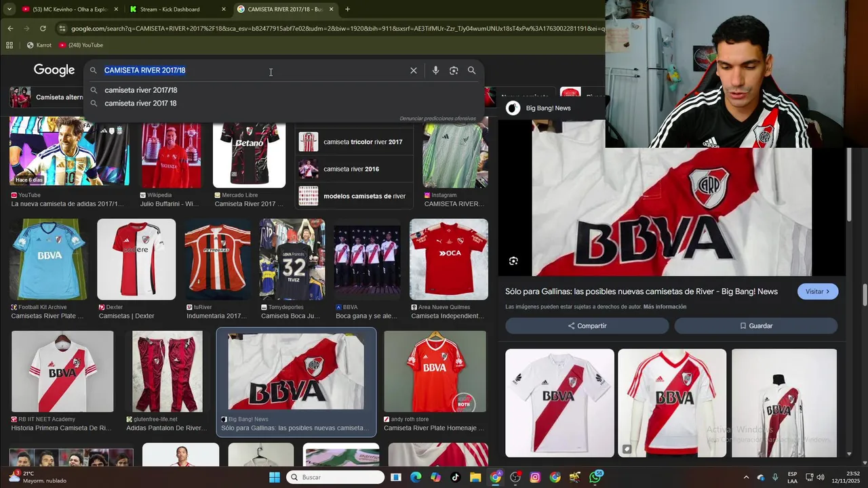Open WhatsApp from the taskbar

595,477
